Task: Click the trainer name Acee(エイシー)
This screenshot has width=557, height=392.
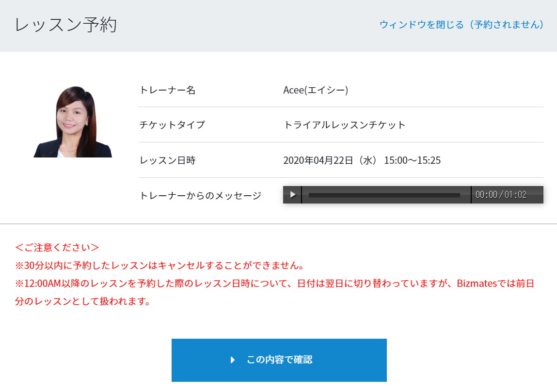Action: 316,90
